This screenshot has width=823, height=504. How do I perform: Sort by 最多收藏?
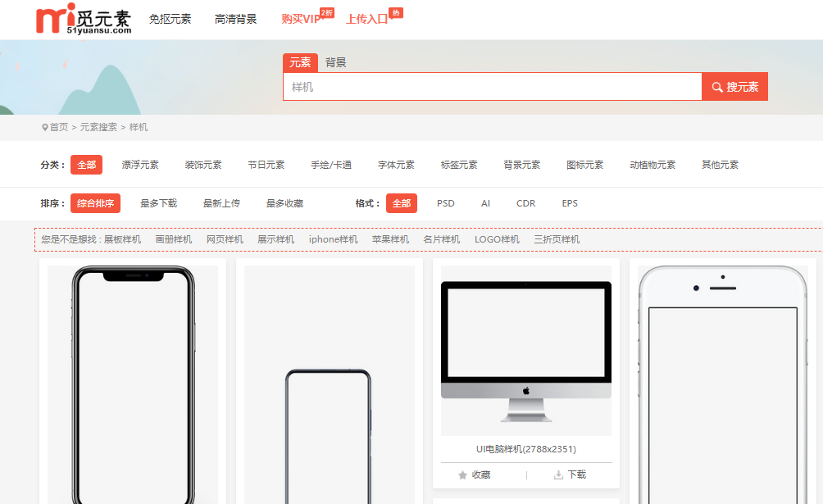285,203
